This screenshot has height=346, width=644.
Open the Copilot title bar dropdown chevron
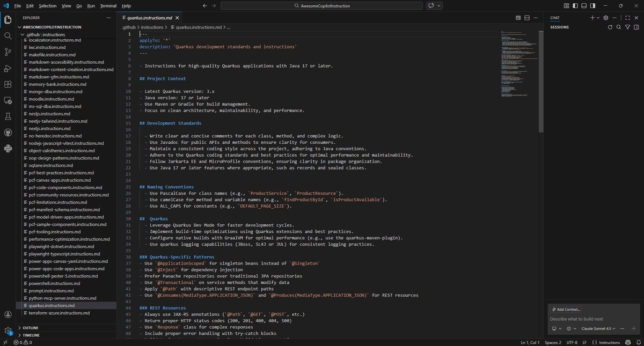click(440, 5)
